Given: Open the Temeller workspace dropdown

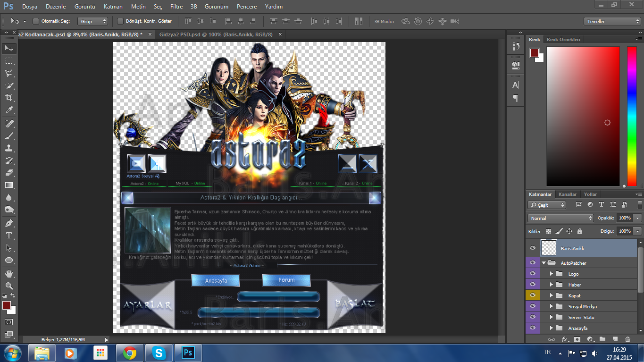Looking at the screenshot, I should (x=612, y=21).
